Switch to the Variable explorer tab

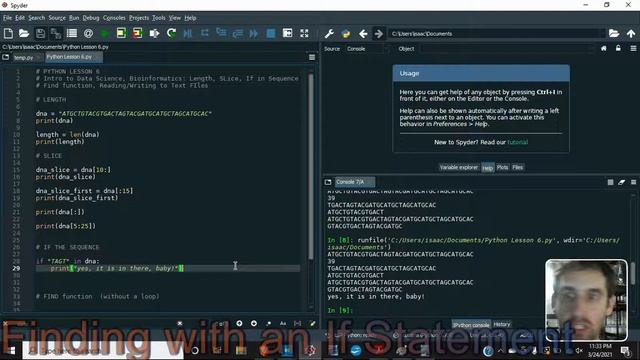click(459, 167)
